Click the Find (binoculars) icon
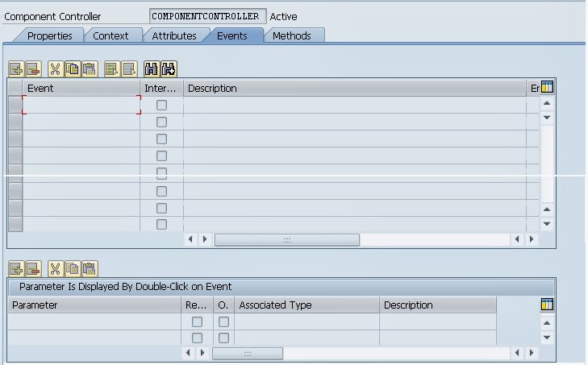Image resolution: width=588 pixels, height=365 pixels. pyautogui.click(x=151, y=69)
